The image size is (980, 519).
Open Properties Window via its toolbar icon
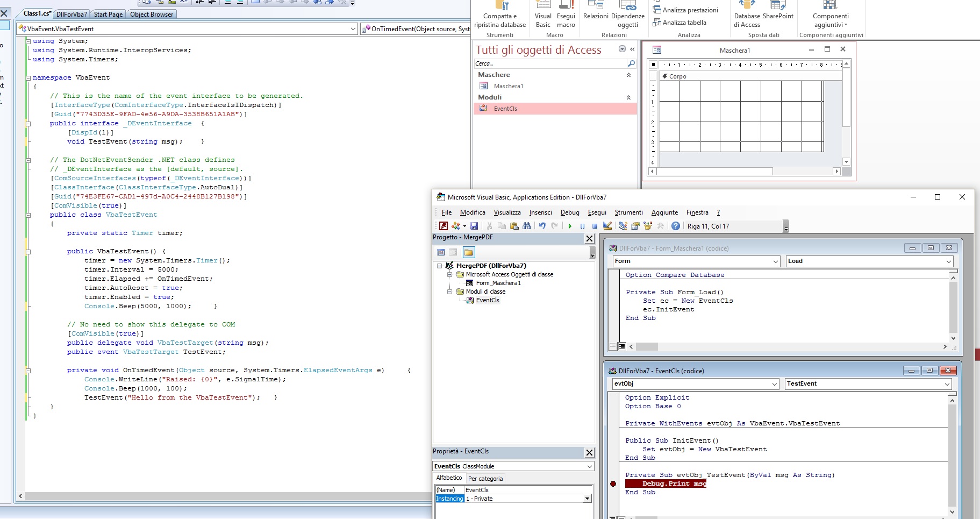635,226
